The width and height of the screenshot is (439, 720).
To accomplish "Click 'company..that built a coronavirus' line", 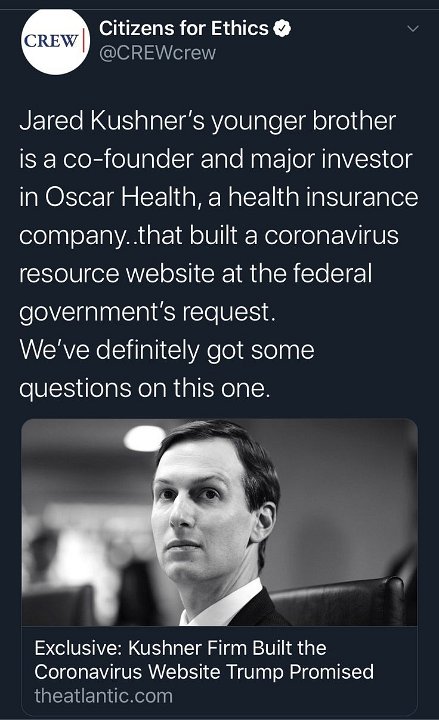I will 209,236.
